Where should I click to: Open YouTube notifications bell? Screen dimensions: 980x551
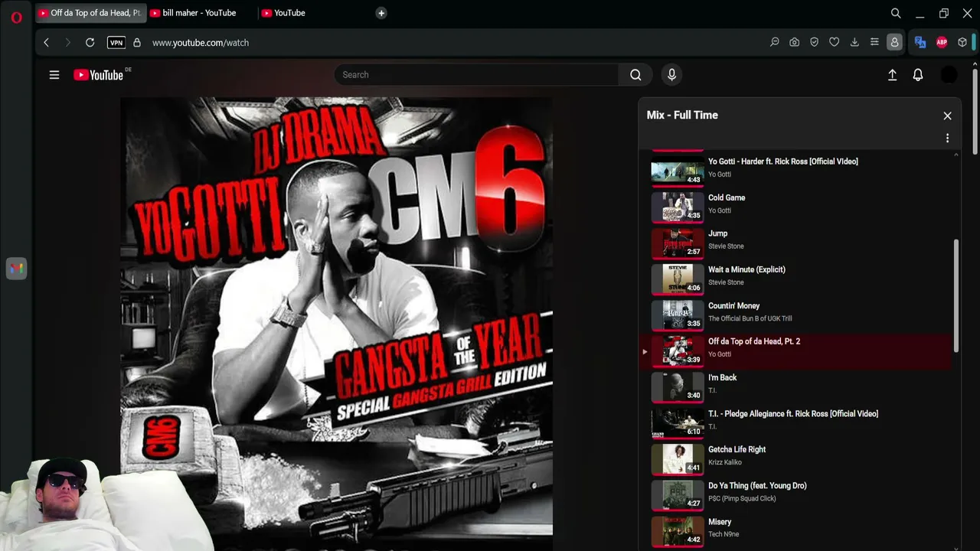[x=918, y=75]
